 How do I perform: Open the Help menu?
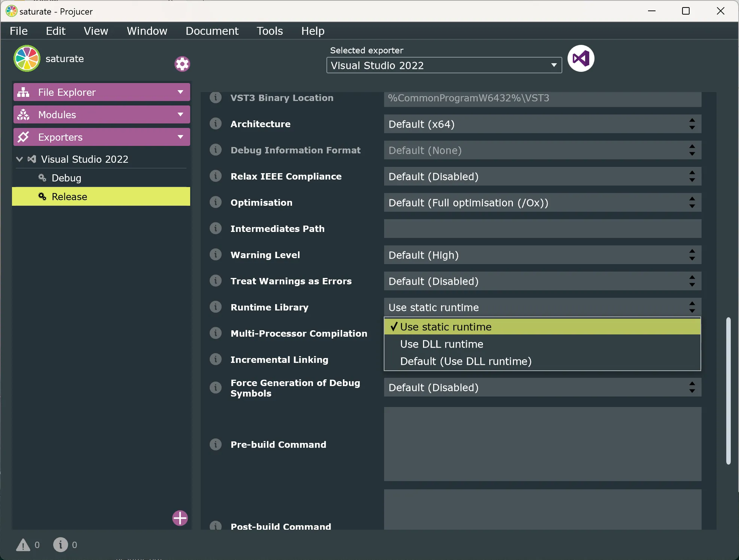[x=313, y=31]
